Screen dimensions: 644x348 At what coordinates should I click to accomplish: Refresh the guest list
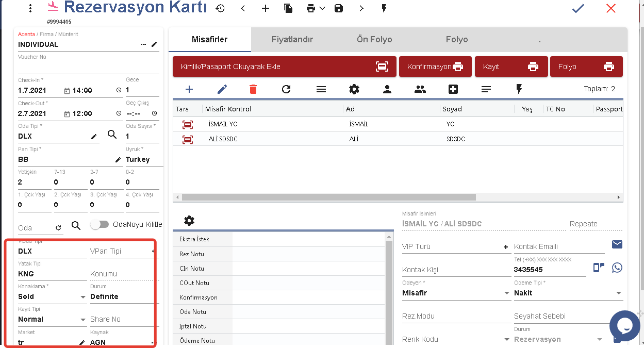(x=286, y=89)
